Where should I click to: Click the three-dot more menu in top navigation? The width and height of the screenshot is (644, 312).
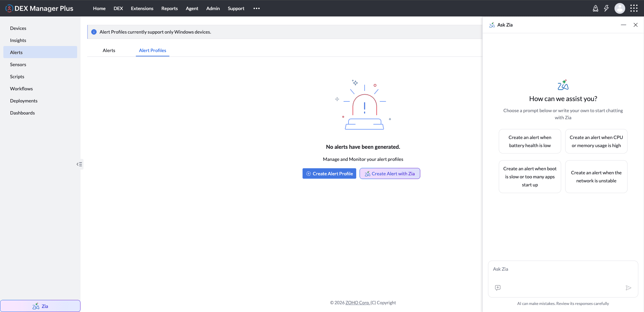pos(257,8)
